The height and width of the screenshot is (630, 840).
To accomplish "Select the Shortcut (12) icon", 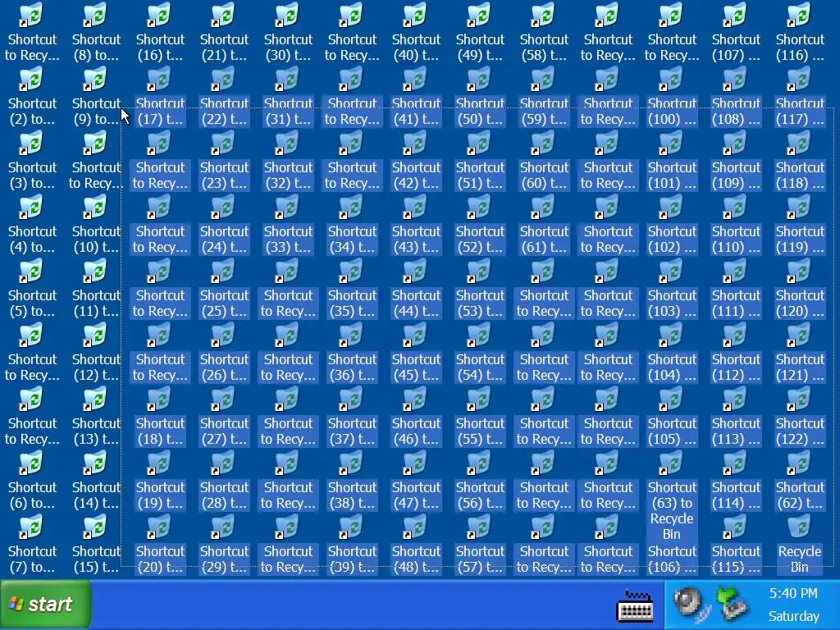I will pos(97,335).
